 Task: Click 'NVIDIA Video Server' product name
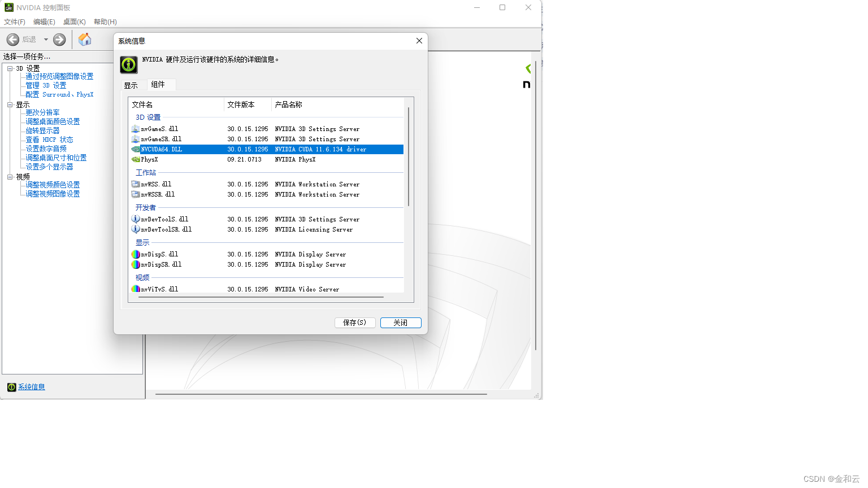(307, 289)
